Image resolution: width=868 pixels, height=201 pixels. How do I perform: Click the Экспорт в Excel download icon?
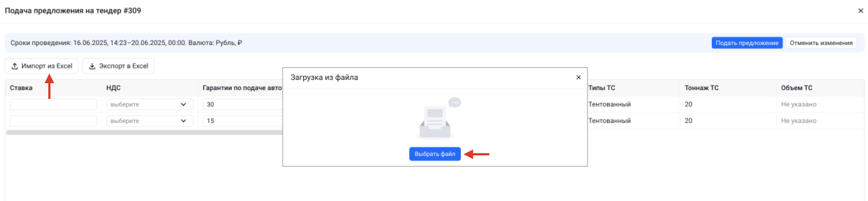(x=92, y=66)
